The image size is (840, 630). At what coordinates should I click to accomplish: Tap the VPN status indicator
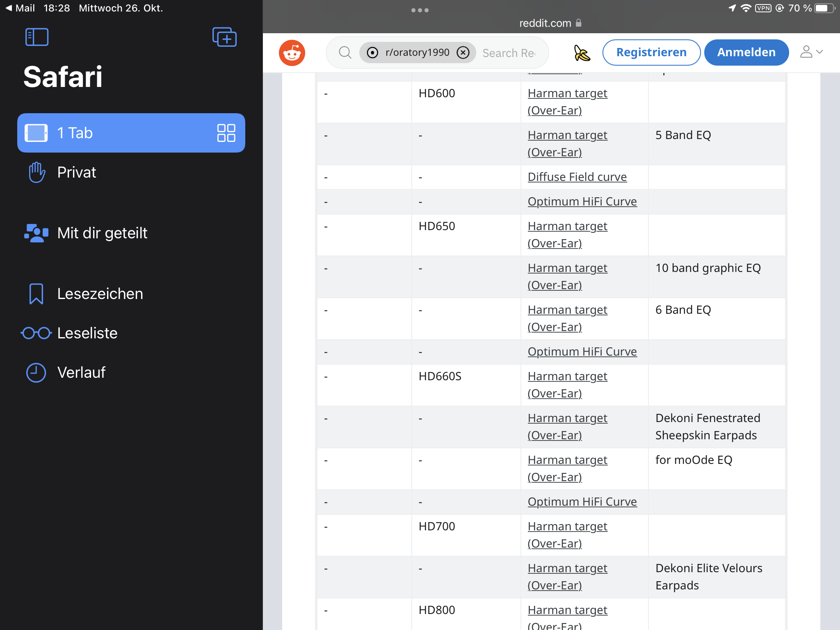click(763, 8)
